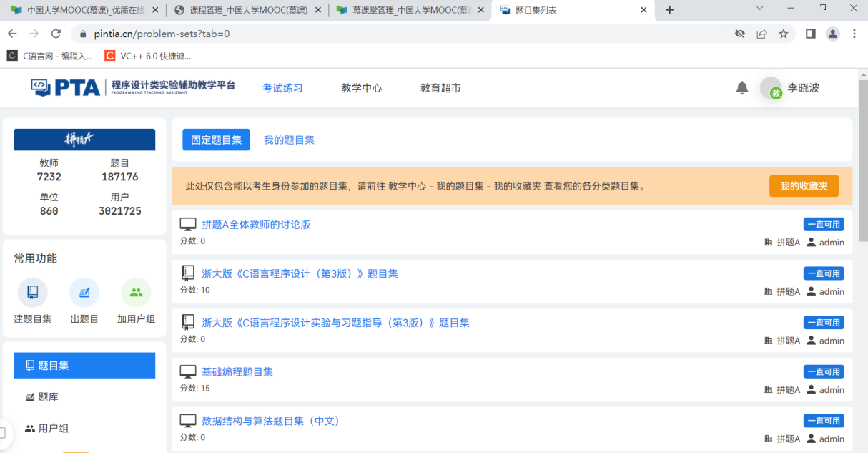Click the 建题目集 icon
The image size is (868, 453).
coord(33,292)
